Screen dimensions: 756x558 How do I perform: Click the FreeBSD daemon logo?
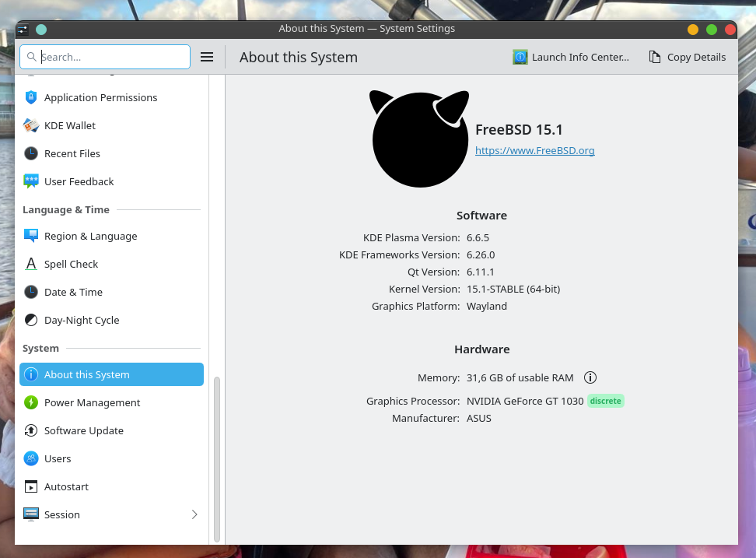coord(419,139)
